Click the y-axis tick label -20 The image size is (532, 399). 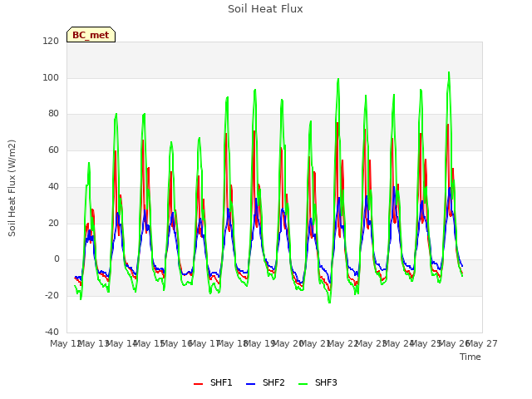coord(52,296)
